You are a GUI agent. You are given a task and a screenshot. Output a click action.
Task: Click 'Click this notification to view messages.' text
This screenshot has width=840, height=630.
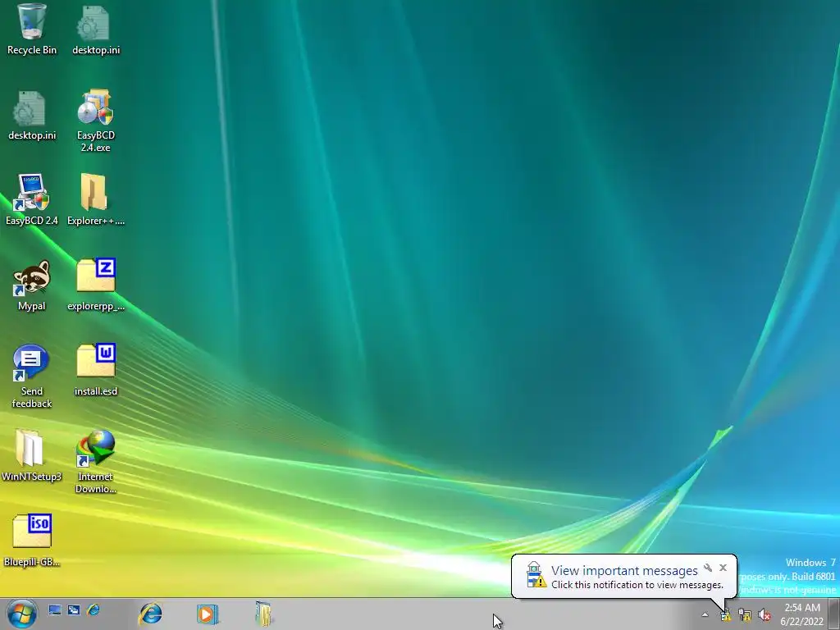637,585
